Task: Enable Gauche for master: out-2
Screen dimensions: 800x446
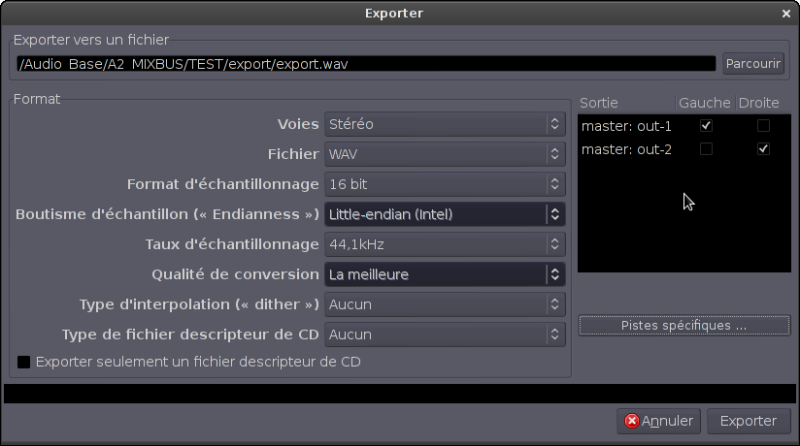Action: click(x=706, y=149)
